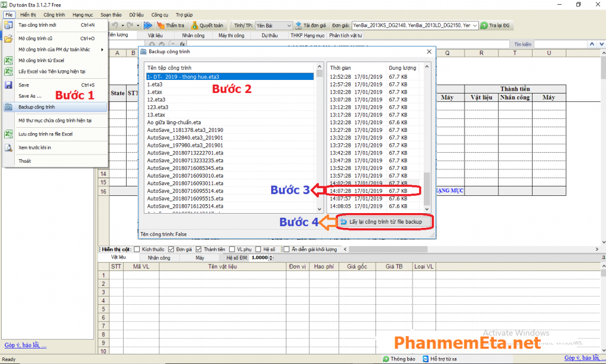Open the Tỉnh/TP Yên Bái dropdown
This screenshot has height=364, width=606.
(x=289, y=26)
